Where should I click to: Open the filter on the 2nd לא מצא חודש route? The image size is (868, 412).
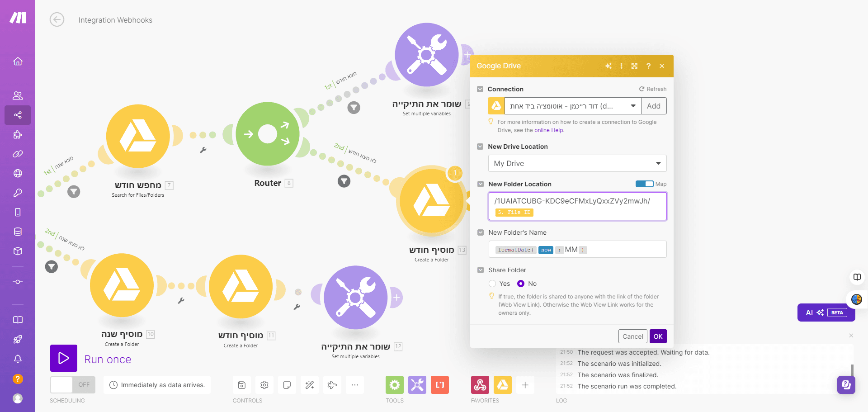tap(344, 181)
